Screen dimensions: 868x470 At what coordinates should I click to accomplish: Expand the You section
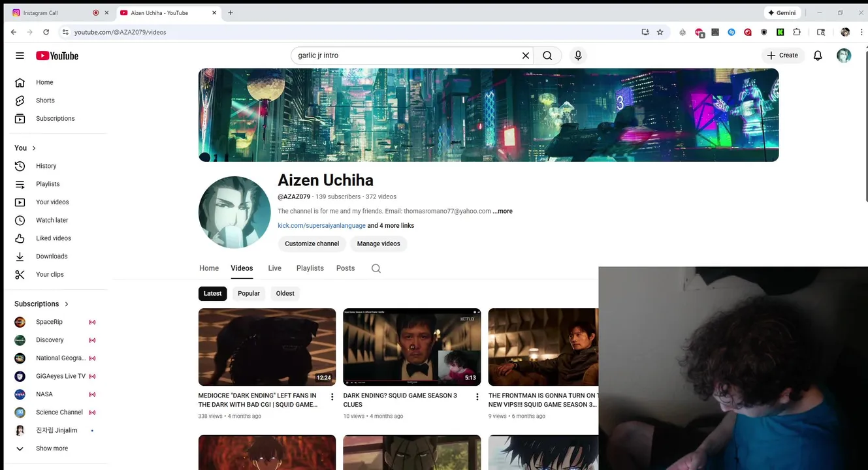click(x=25, y=148)
